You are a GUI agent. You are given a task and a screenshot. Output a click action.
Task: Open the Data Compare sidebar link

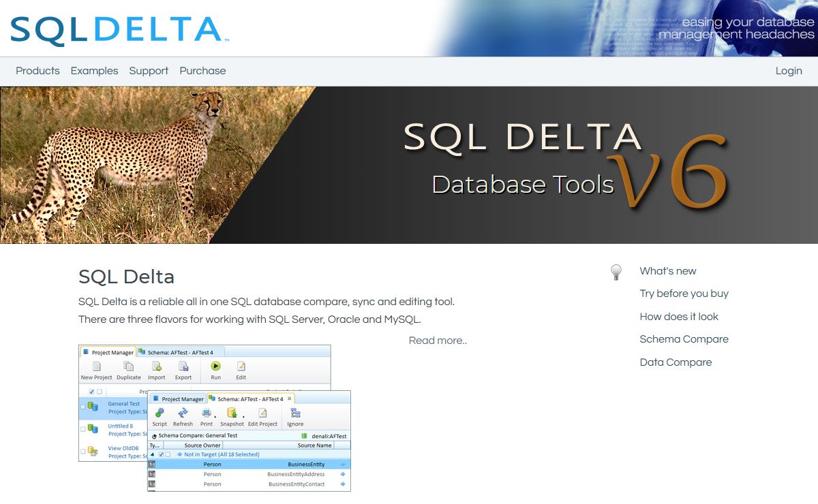(676, 362)
